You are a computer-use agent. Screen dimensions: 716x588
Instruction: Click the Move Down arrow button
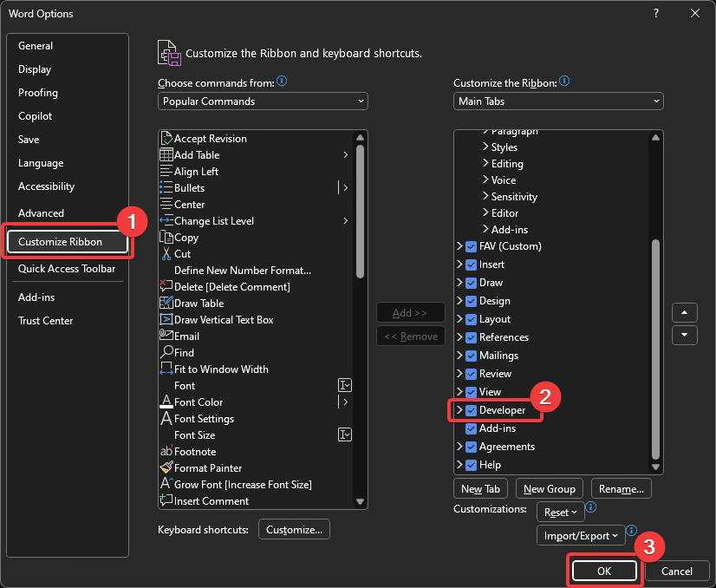[685, 335]
